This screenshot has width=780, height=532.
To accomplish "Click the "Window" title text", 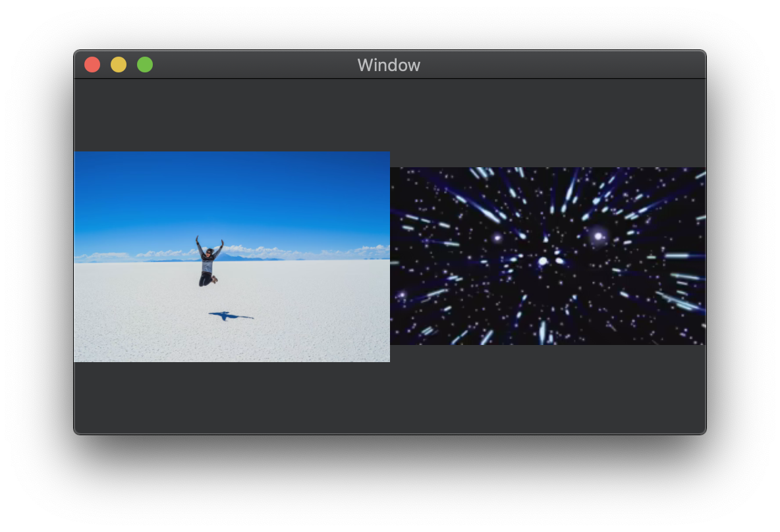I will [x=389, y=65].
